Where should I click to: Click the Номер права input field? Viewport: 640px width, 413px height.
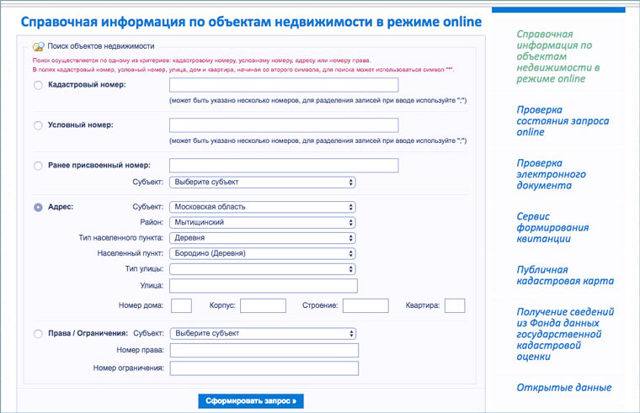tap(264, 350)
